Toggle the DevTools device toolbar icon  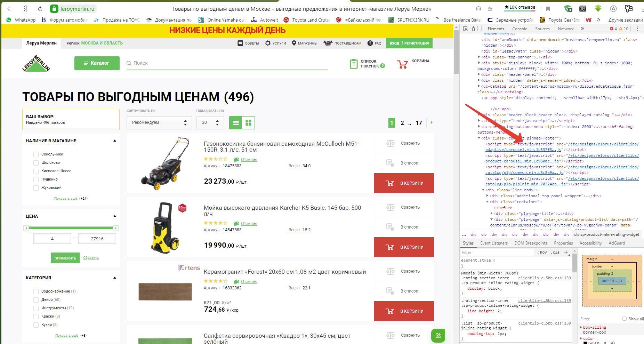tap(475, 29)
